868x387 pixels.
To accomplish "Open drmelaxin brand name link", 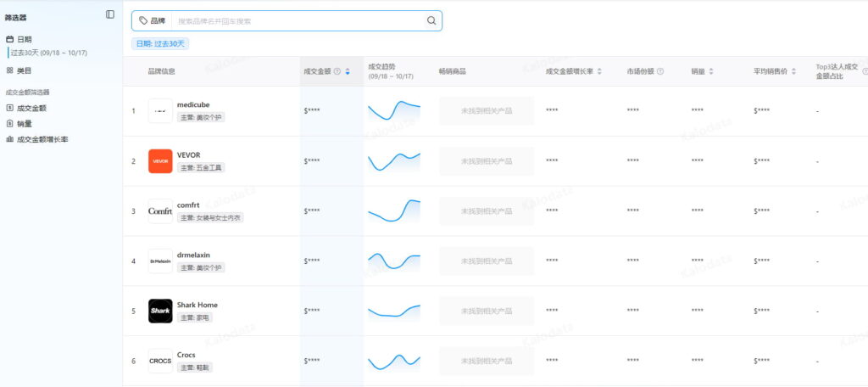I will tap(193, 255).
